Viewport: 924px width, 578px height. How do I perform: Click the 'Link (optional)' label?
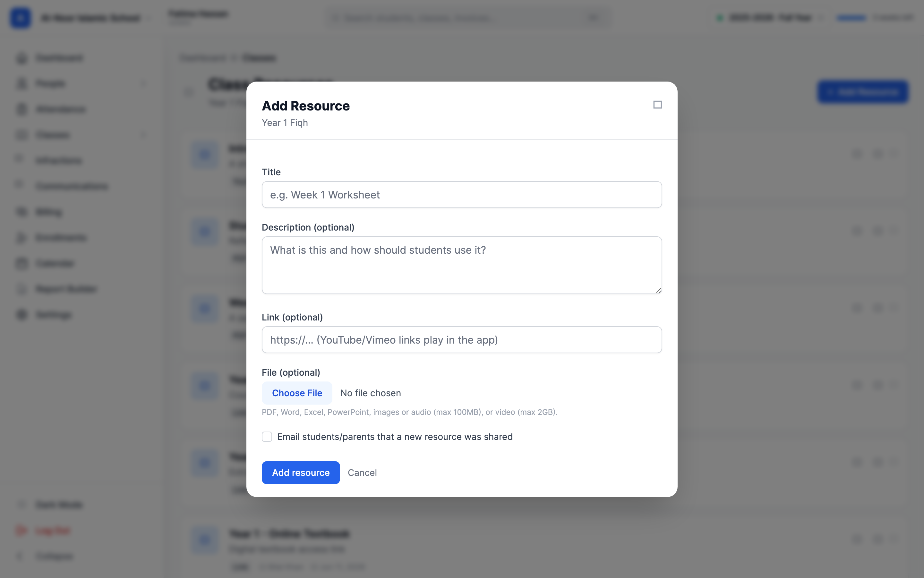[x=292, y=317]
